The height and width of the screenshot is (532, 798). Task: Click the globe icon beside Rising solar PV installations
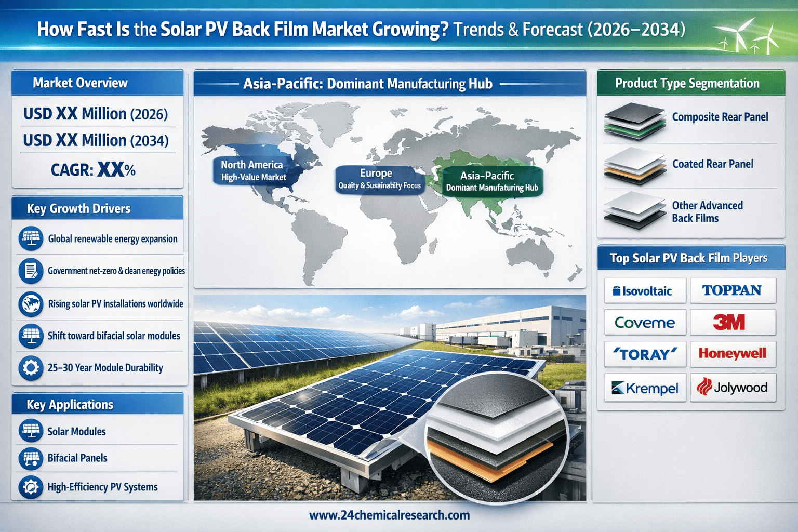[31, 304]
